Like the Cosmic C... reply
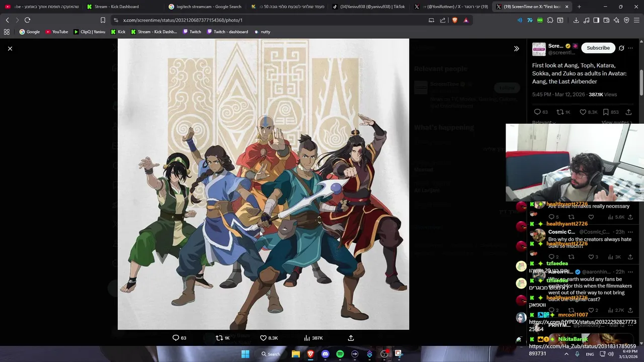This screenshot has width=644, height=362. [591, 257]
